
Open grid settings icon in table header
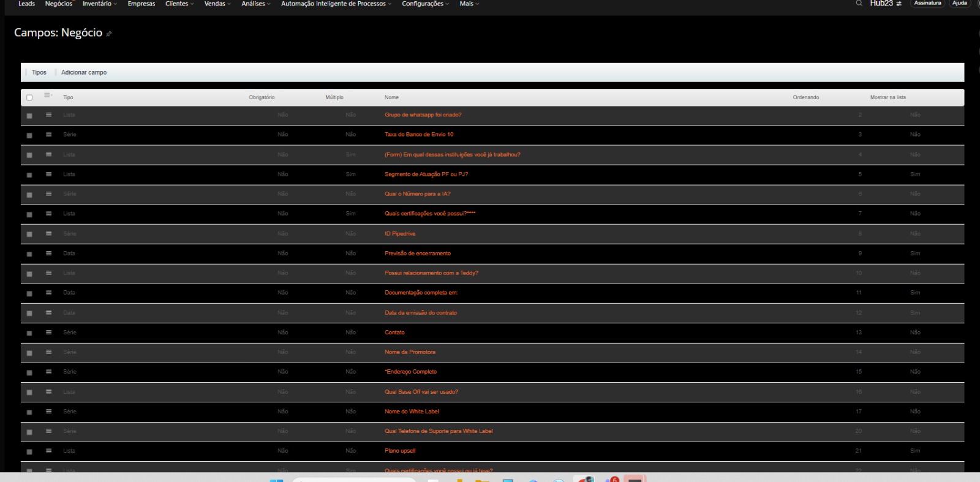pyautogui.click(x=48, y=96)
